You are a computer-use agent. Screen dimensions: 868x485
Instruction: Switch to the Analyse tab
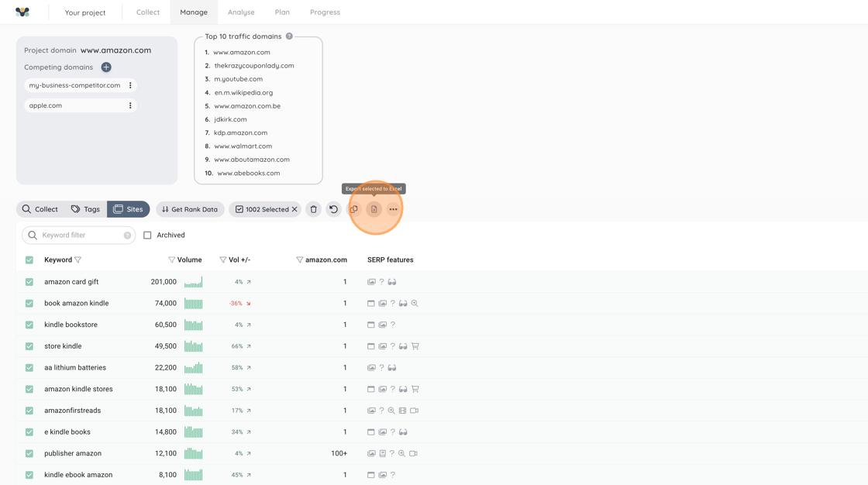pyautogui.click(x=241, y=12)
